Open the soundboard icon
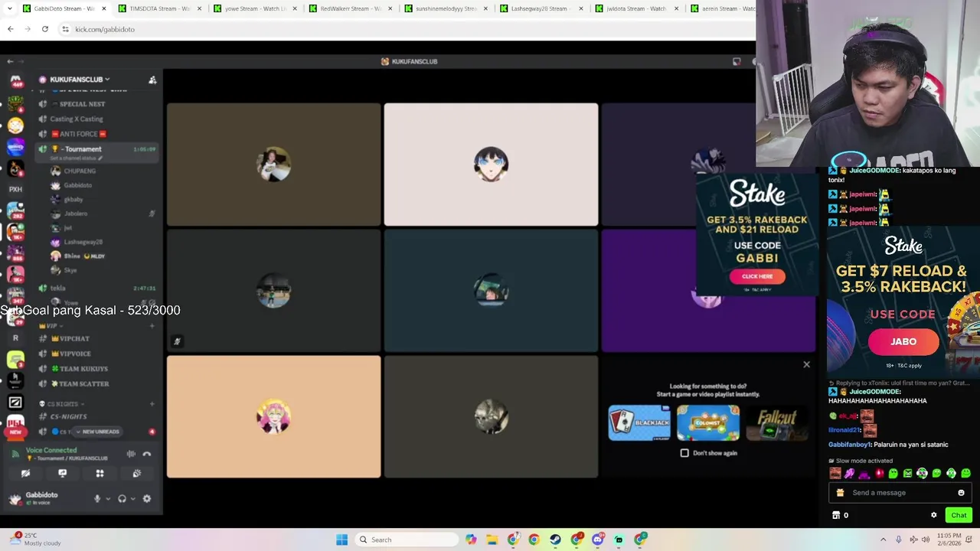The height and width of the screenshot is (551, 980). click(136, 474)
